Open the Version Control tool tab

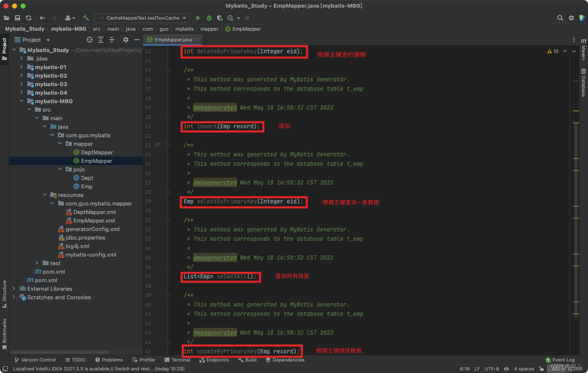(35, 360)
